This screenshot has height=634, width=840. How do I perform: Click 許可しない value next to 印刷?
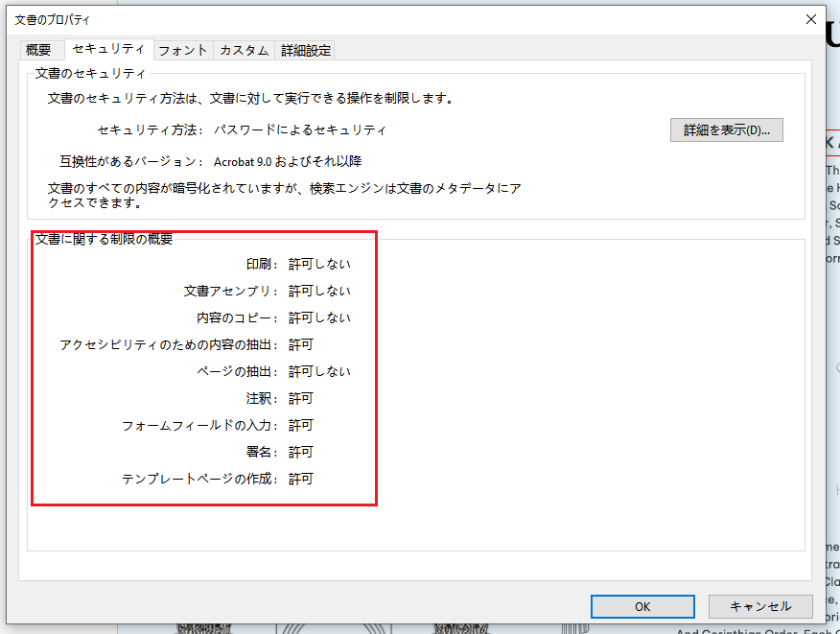[x=319, y=264]
